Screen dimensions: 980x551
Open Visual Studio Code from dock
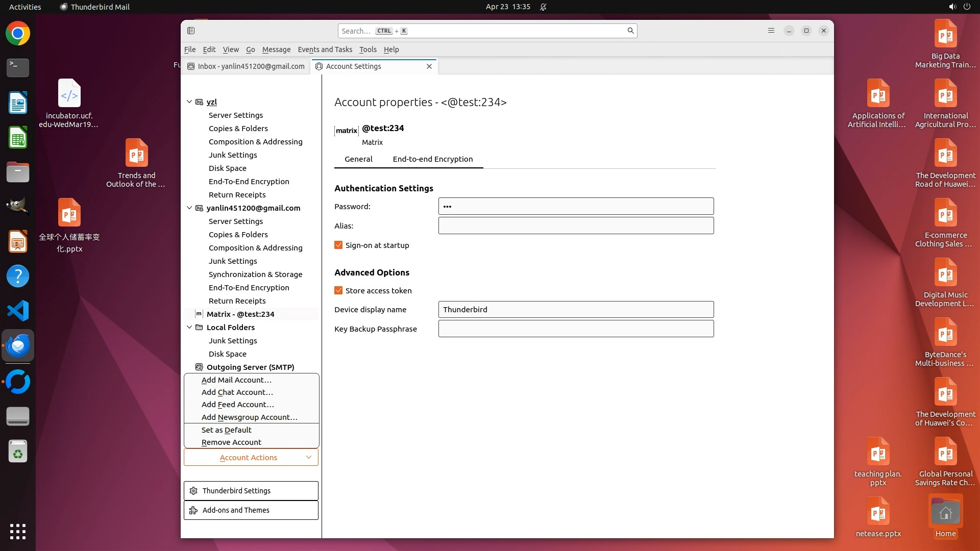click(18, 311)
